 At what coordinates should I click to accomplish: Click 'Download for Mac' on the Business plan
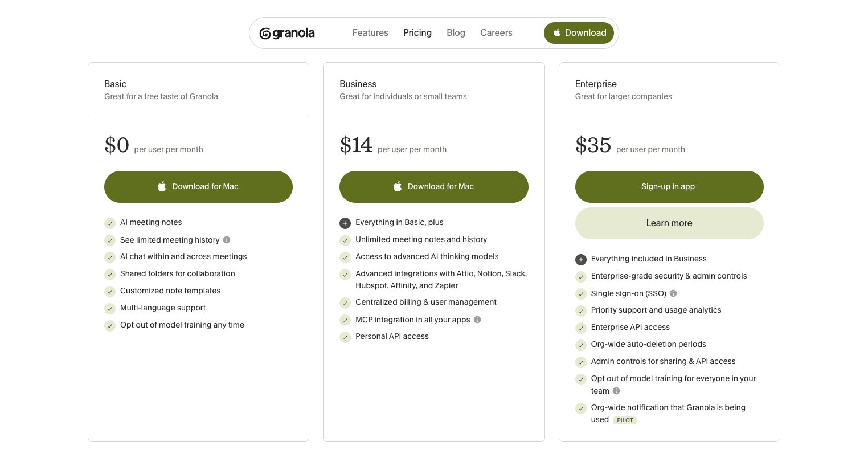click(433, 186)
